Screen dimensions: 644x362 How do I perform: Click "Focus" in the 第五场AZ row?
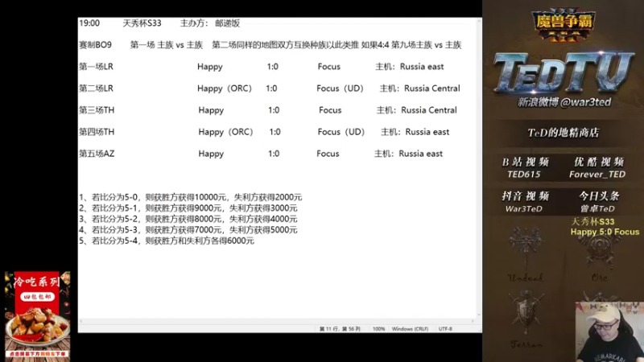(328, 154)
